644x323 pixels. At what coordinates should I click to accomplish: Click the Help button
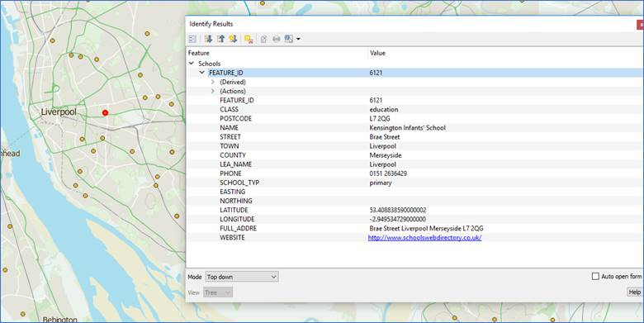635,292
